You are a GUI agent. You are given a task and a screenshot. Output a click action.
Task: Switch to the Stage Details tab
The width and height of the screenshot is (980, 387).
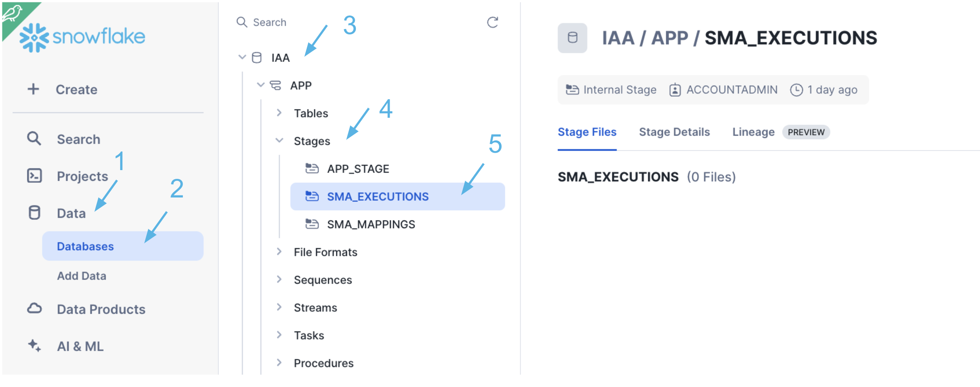pos(674,132)
